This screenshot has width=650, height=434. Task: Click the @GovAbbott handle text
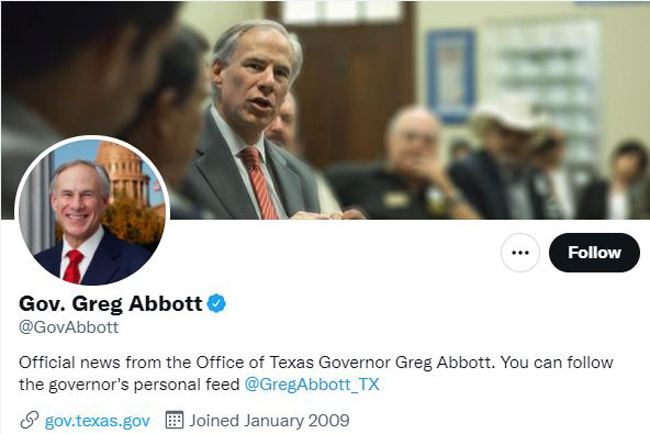[x=69, y=327]
